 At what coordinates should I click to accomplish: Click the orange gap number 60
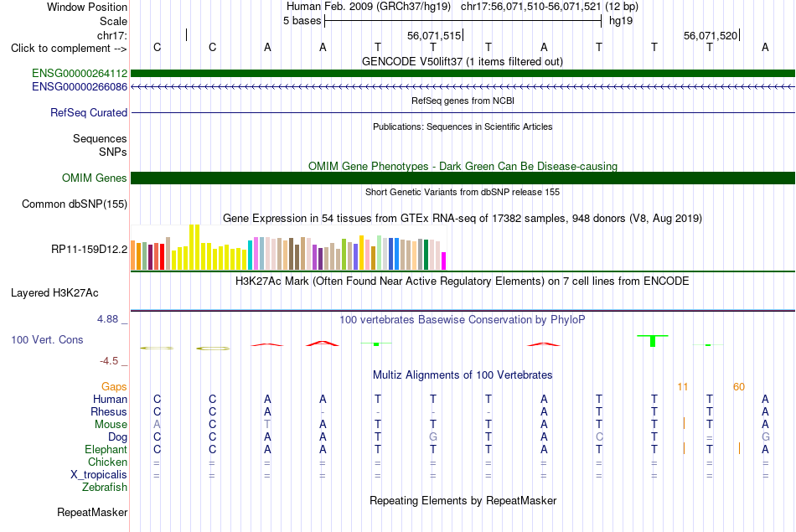tap(739, 387)
